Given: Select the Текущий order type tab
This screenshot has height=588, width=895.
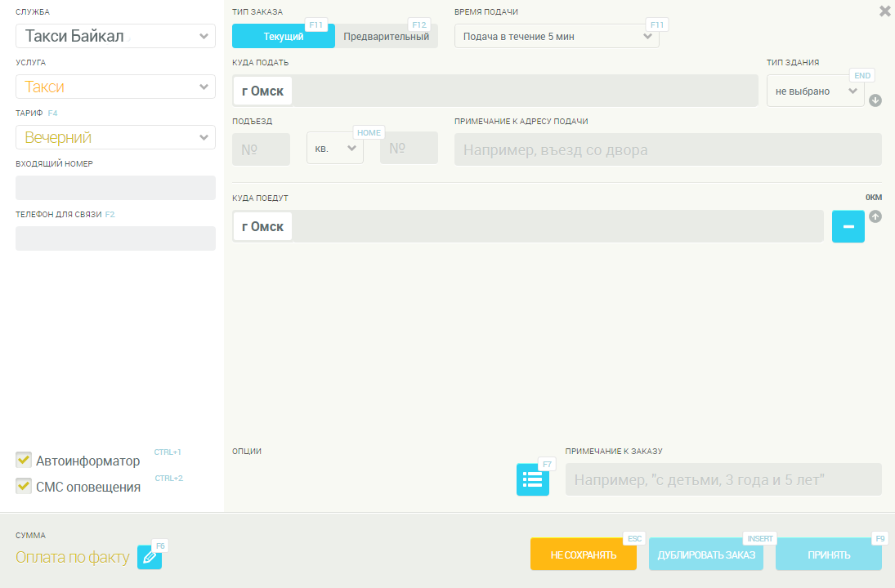Looking at the screenshot, I should (283, 36).
